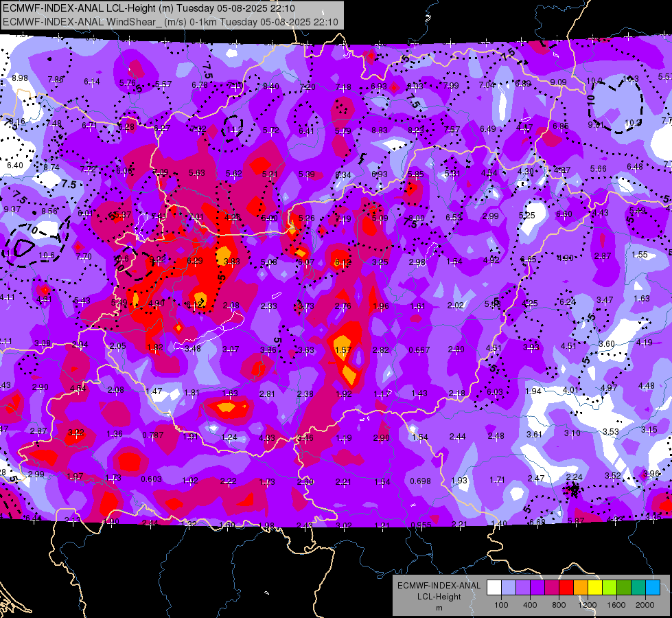The width and height of the screenshot is (672, 618).
Task: Click the grid value 9.22
Action: (157, 259)
